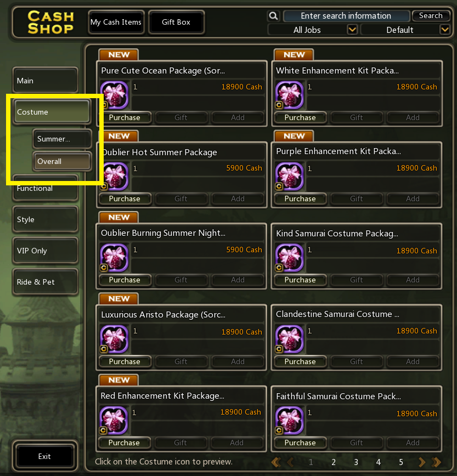Jump to last page double arrow
The width and height of the screenshot is (457, 476).
point(436,462)
